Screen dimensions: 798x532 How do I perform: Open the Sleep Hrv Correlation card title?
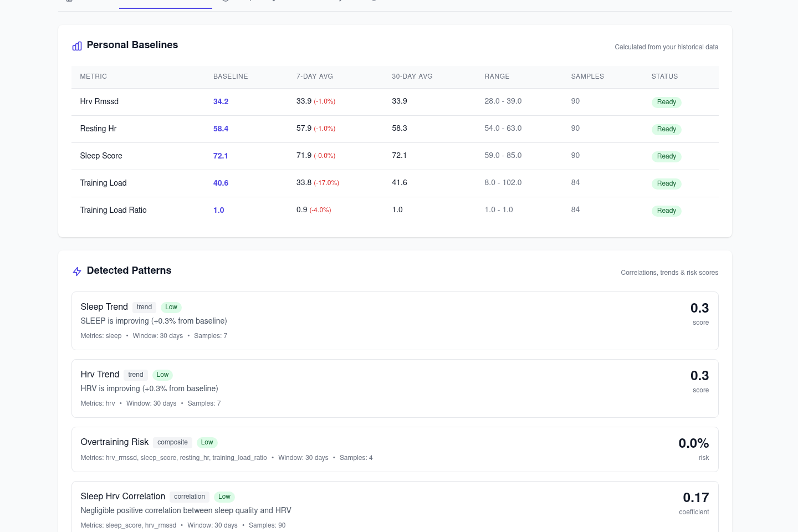pyautogui.click(x=122, y=497)
